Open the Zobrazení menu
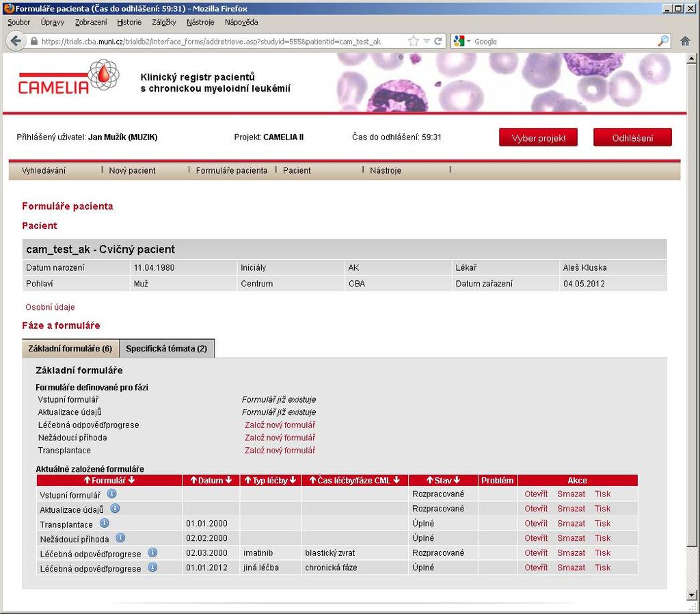 91,23
